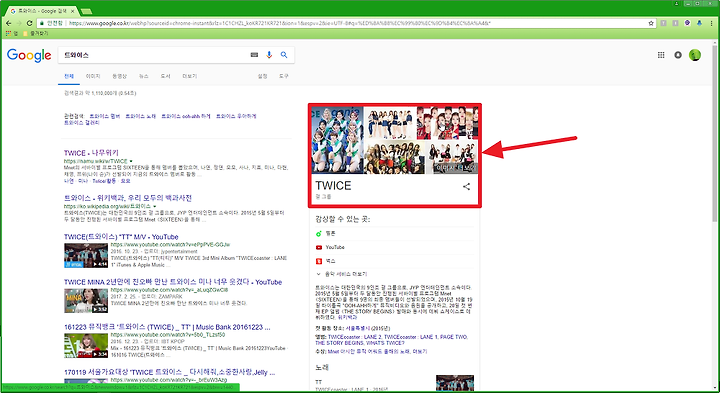720x393 pixels.
Task: Switch to the 도서 (Books) tab
Action: (x=165, y=76)
